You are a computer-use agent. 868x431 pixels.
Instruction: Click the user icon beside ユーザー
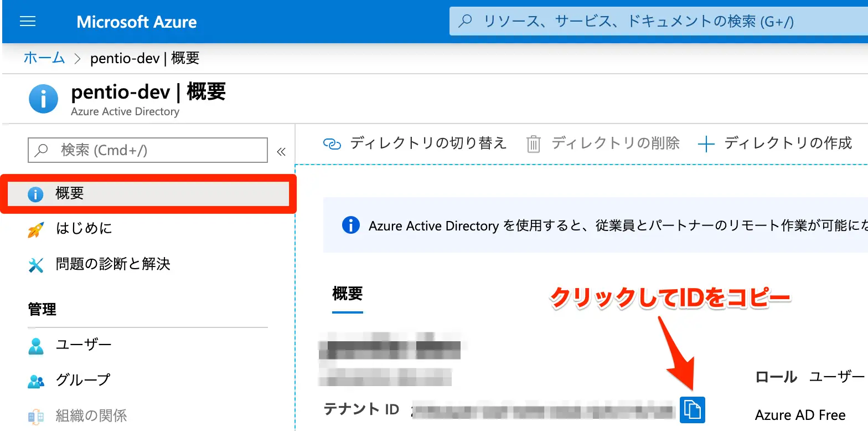point(36,346)
